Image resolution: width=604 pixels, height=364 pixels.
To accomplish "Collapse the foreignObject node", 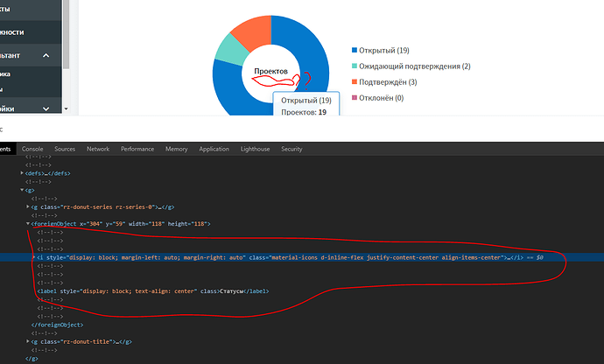I will 28,223.
